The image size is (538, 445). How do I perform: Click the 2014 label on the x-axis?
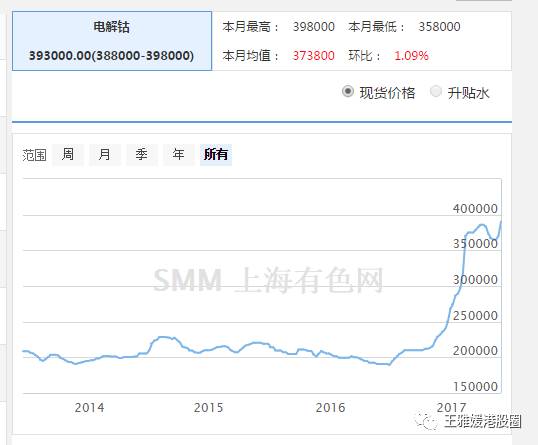click(x=89, y=408)
